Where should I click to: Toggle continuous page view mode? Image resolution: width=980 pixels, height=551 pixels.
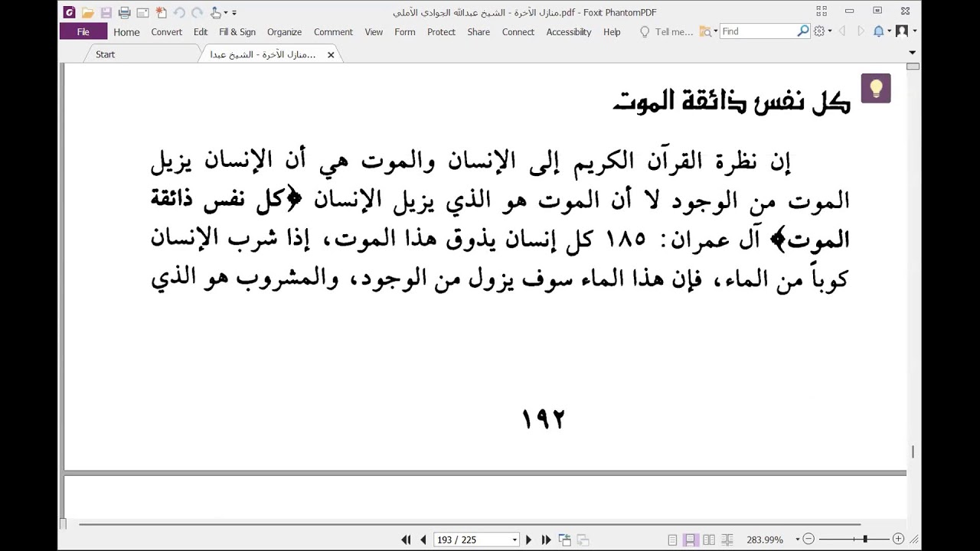point(691,540)
